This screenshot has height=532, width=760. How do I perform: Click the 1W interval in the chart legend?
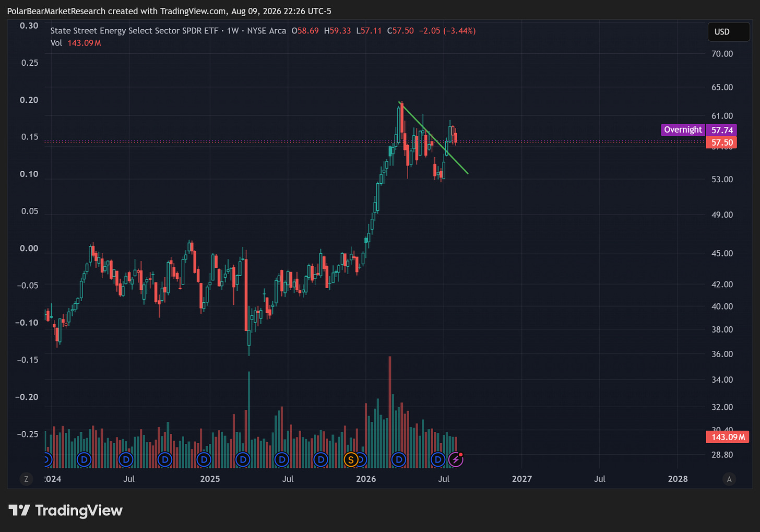(233, 31)
